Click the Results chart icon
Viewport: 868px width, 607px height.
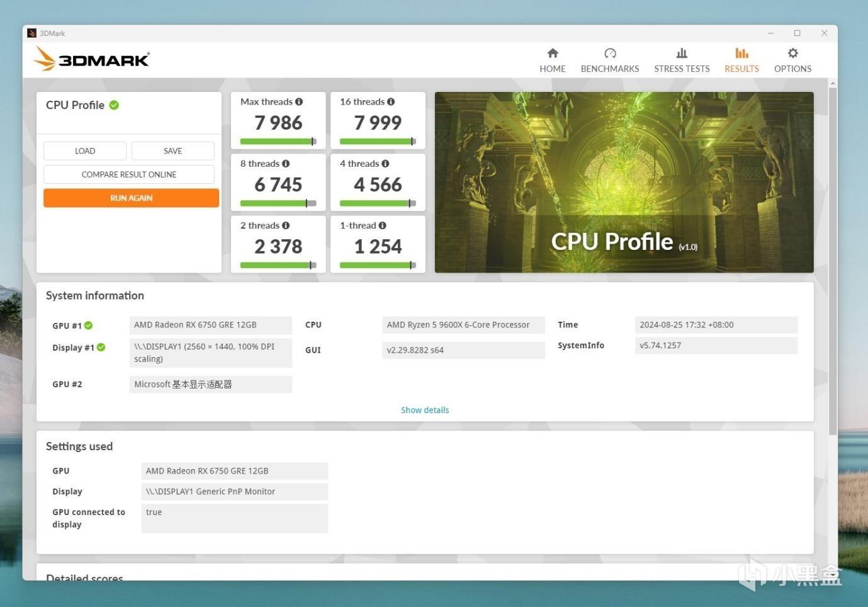(x=742, y=53)
